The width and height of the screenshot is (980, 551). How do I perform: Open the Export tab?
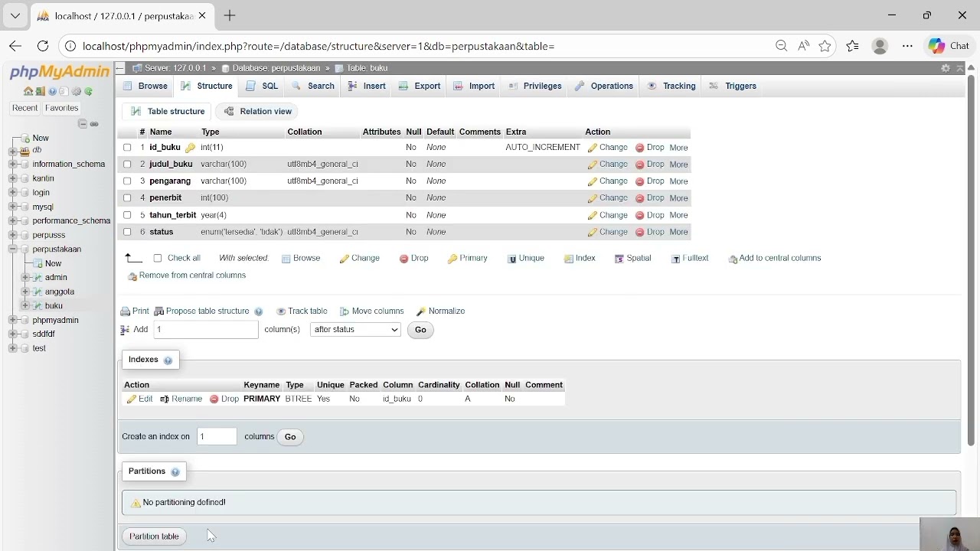pos(420,86)
